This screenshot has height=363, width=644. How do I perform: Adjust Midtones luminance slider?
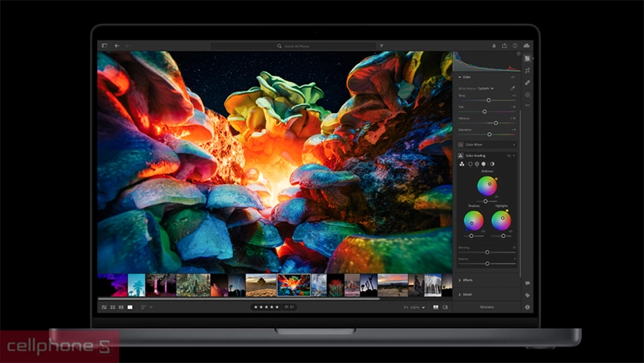(x=486, y=201)
